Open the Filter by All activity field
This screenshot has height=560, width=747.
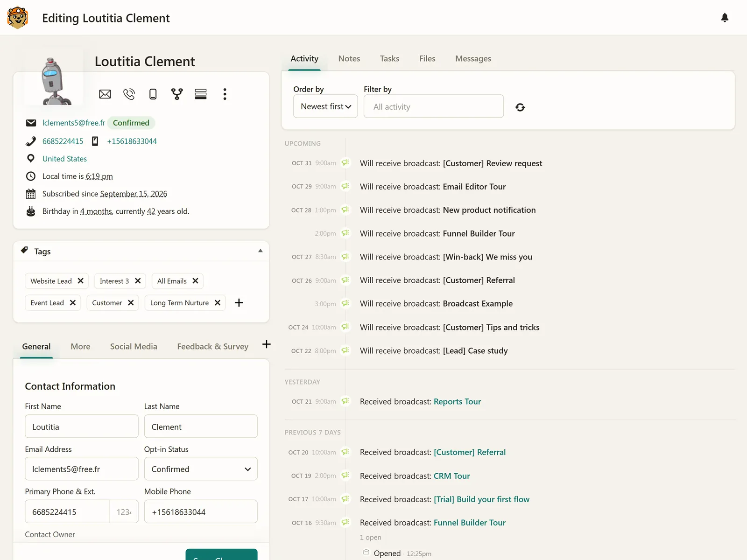pos(434,106)
